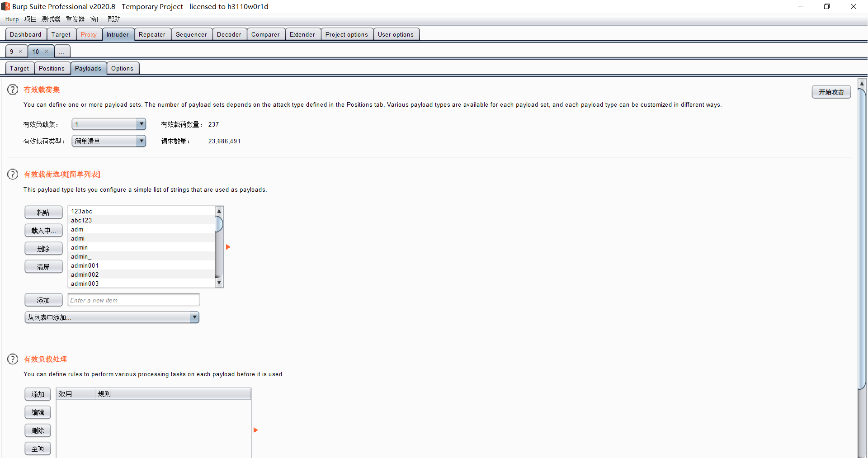Open help for payload processing section

[13, 359]
